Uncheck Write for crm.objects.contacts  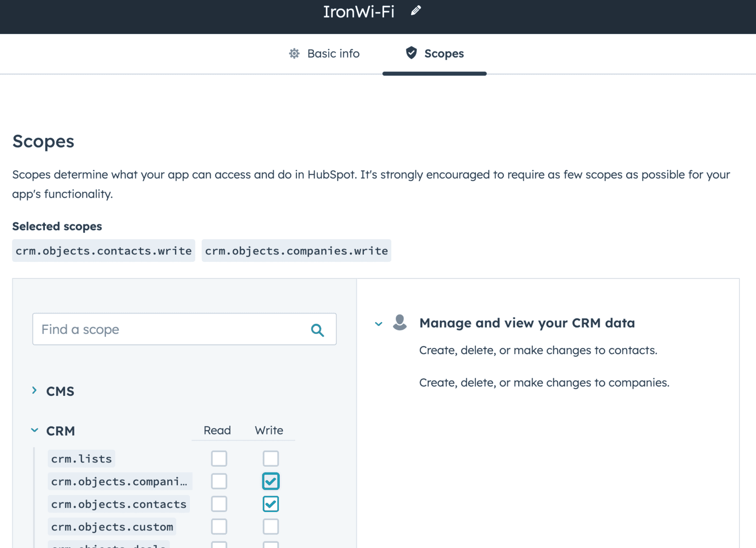click(271, 504)
